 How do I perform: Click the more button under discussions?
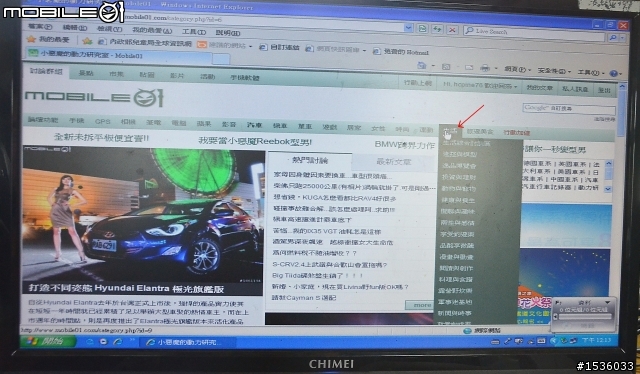[x=419, y=305]
